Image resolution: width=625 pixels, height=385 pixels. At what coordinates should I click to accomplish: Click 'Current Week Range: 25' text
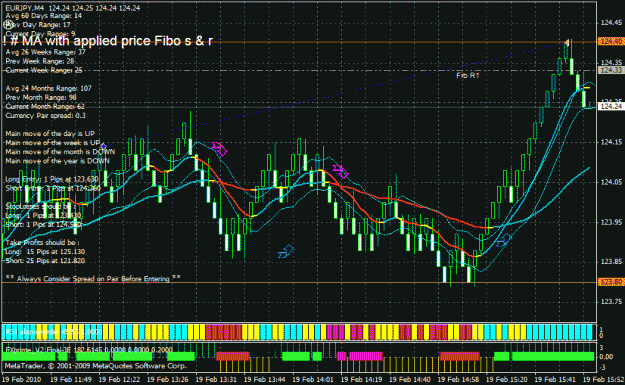point(44,71)
